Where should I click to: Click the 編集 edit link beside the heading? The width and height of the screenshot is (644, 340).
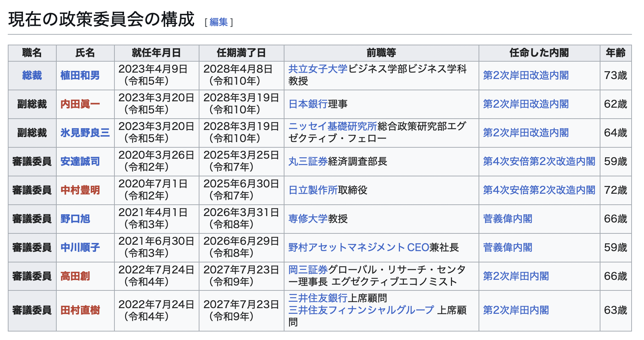pyautogui.click(x=219, y=22)
